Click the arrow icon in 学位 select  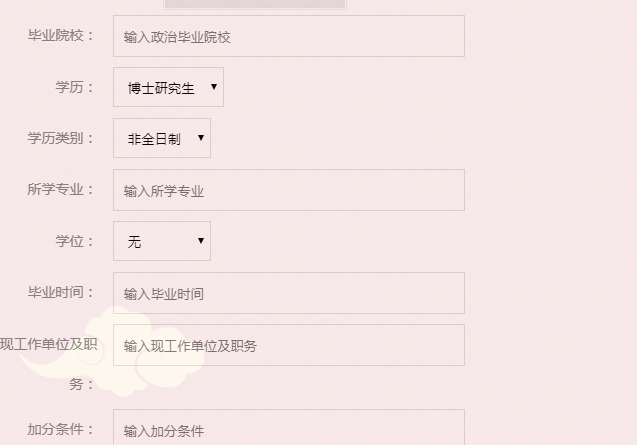pos(201,241)
